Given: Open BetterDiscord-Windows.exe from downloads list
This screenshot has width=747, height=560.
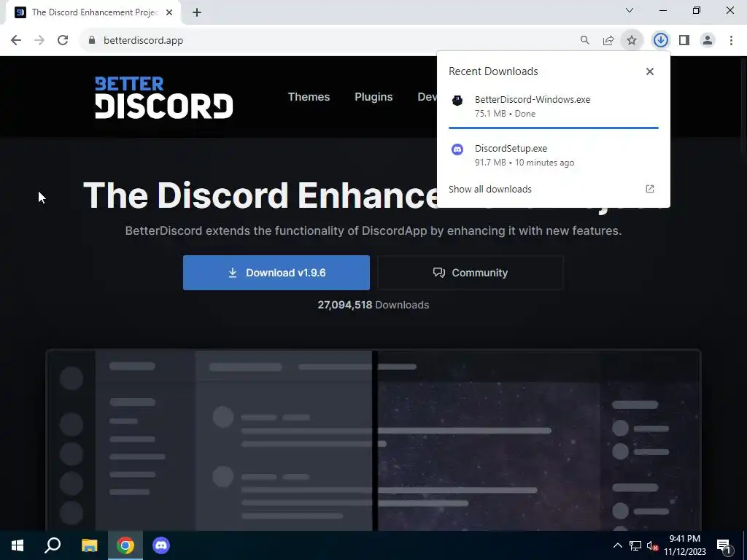Looking at the screenshot, I should [x=553, y=106].
